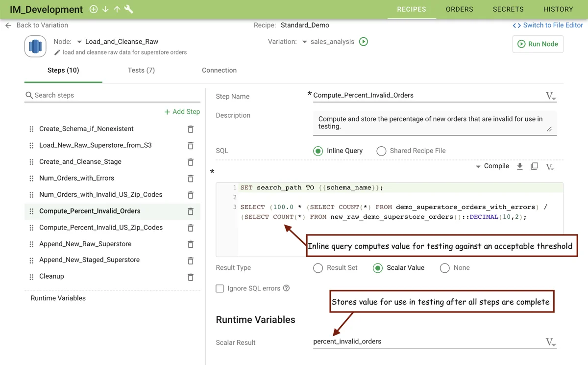Expand the Compile dropdown arrow
Screen dimensions: 588x365
tap(478, 167)
